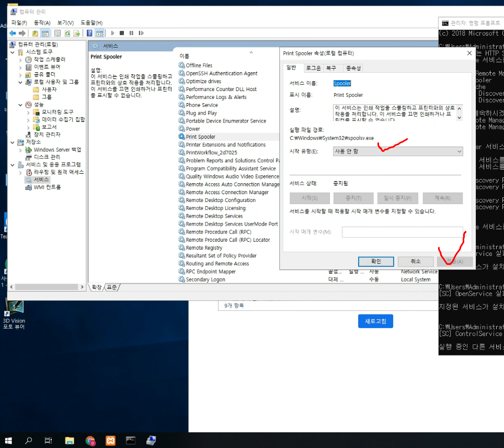Click the Pause service toolbar icon
This screenshot has width=504, height=448.
(131, 33)
